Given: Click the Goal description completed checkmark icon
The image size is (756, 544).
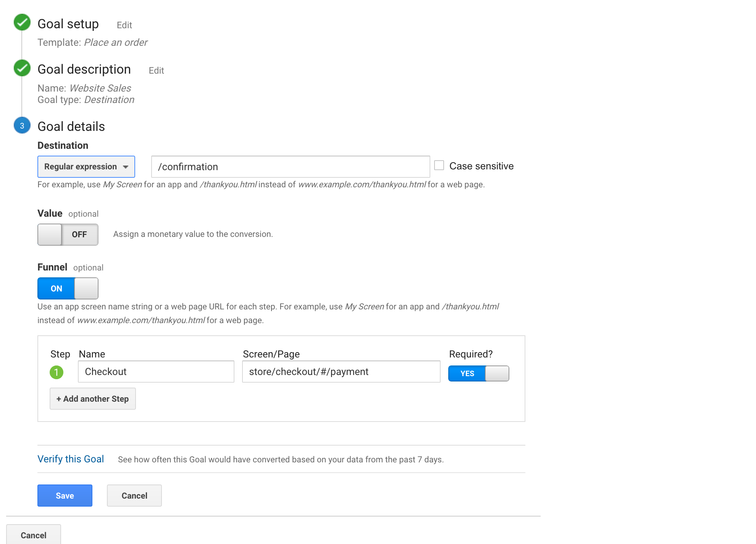Looking at the screenshot, I should point(22,68).
